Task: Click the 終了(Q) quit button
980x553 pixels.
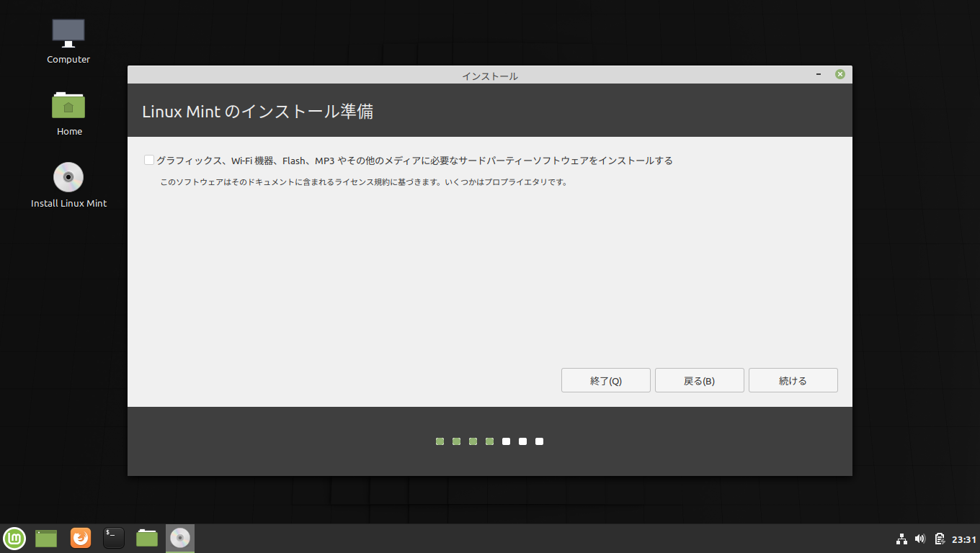Action: pos(606,380)
